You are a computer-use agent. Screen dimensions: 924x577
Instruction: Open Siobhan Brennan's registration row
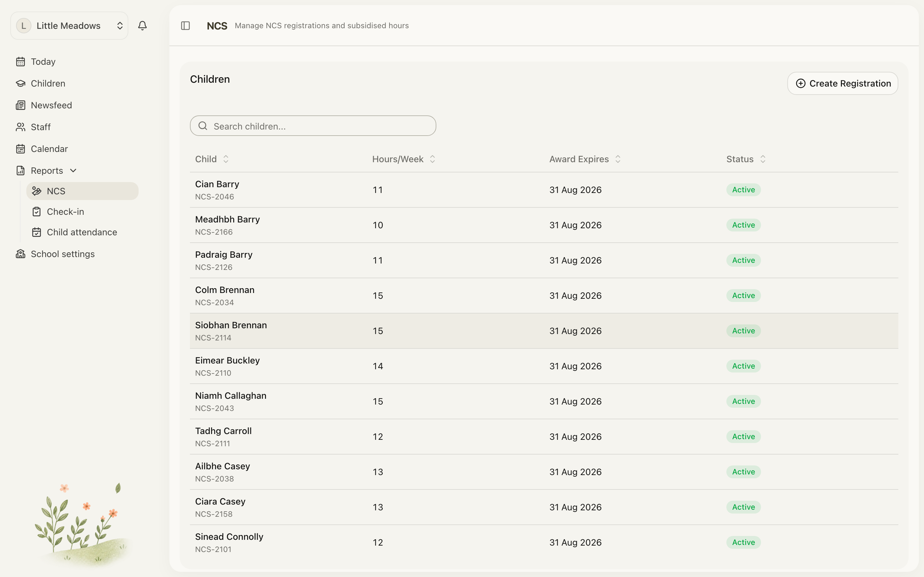pyautogui.click(x=544, y=331)
